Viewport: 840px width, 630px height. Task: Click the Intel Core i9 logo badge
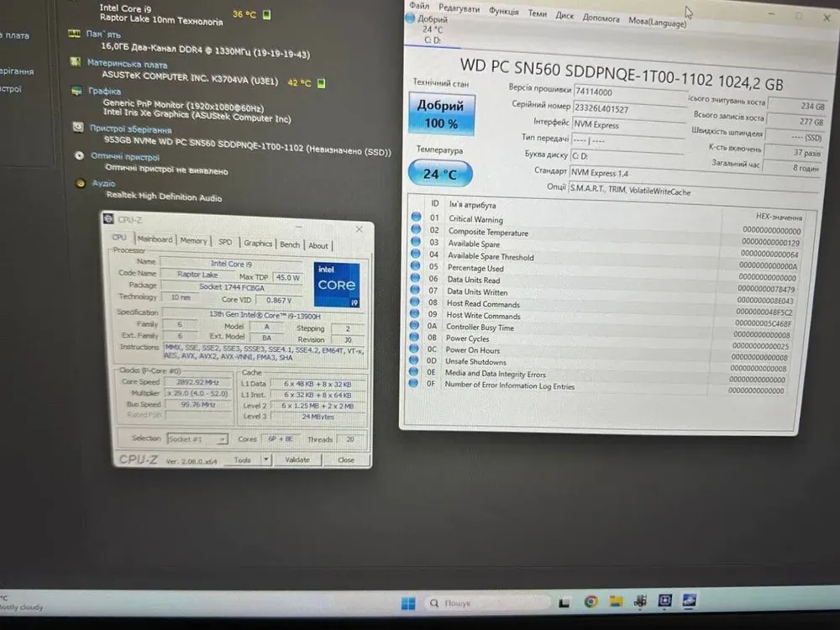pos(337,285)
